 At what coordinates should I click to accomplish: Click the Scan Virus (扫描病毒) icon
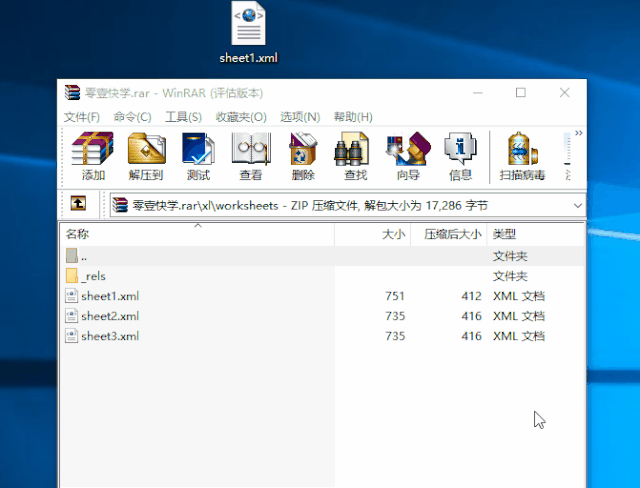pos(522,156)
